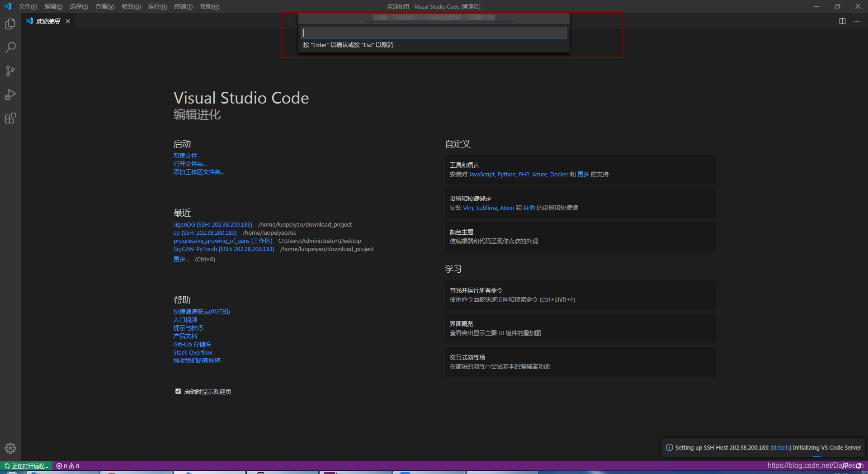Click the Azure support link
868x474 pixels.
540,174
